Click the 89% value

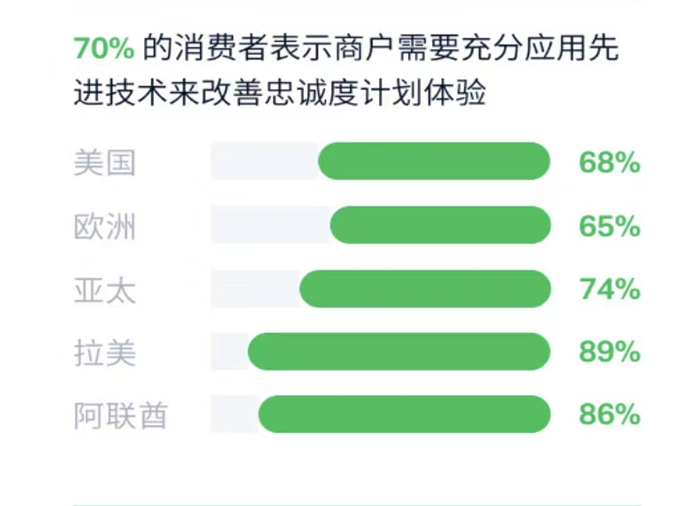pyautogui.click(x=609, y=353)
